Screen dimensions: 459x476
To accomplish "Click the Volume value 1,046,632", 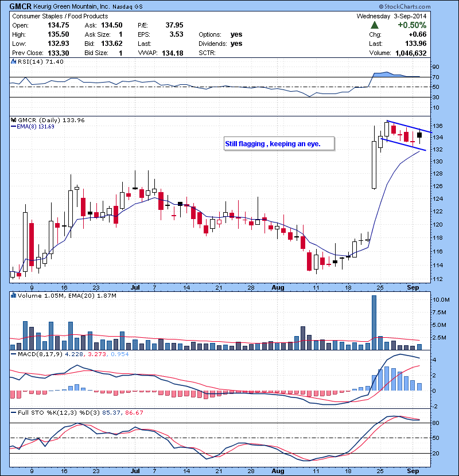I will tap(411, 53).
